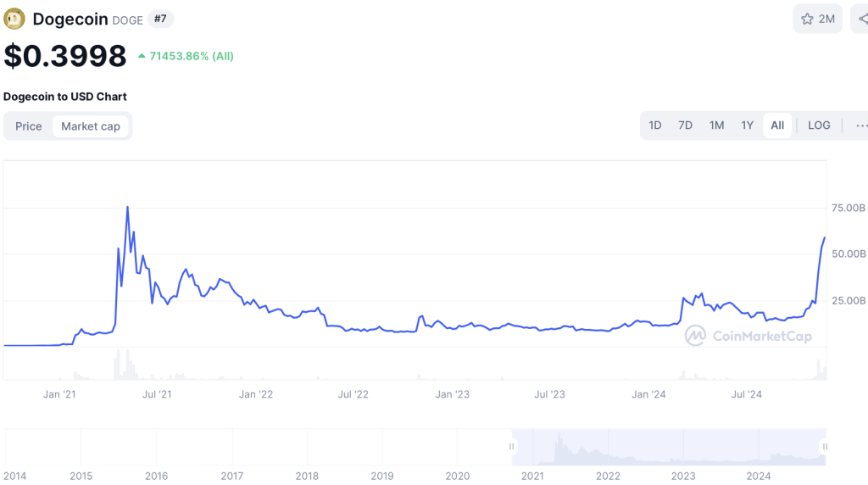868x485 pixels.
Task: Click 2014 on the timeline navigator
Action: click(x=15, y=477)
